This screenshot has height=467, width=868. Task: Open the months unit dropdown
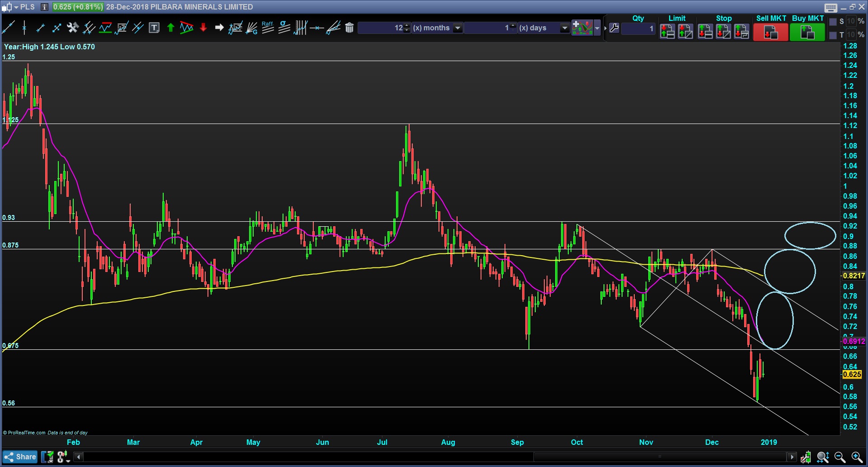tap(458, 28)
